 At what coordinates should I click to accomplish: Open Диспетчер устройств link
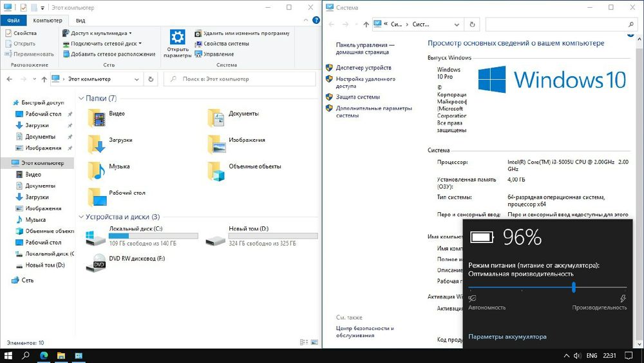363,68
